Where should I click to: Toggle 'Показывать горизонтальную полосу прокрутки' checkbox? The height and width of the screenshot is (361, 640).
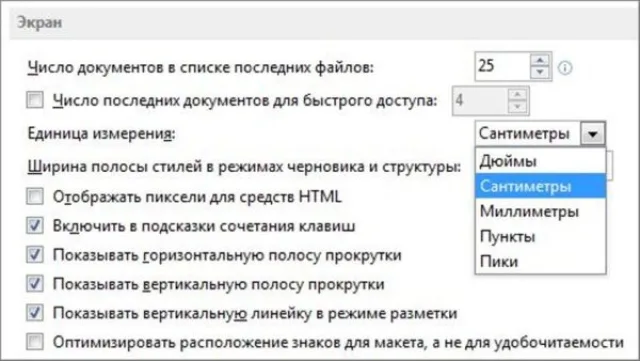[35, 255]
